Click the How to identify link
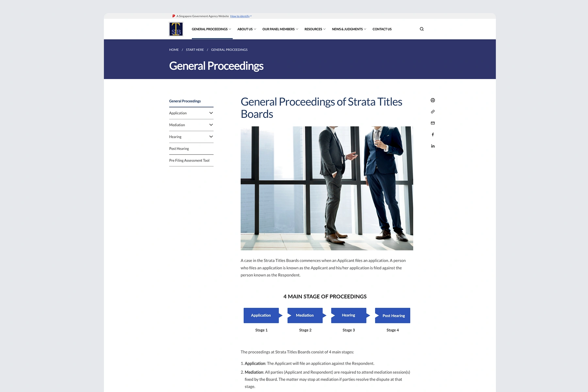Screen dimensions: 588x392 click(240, 16)
